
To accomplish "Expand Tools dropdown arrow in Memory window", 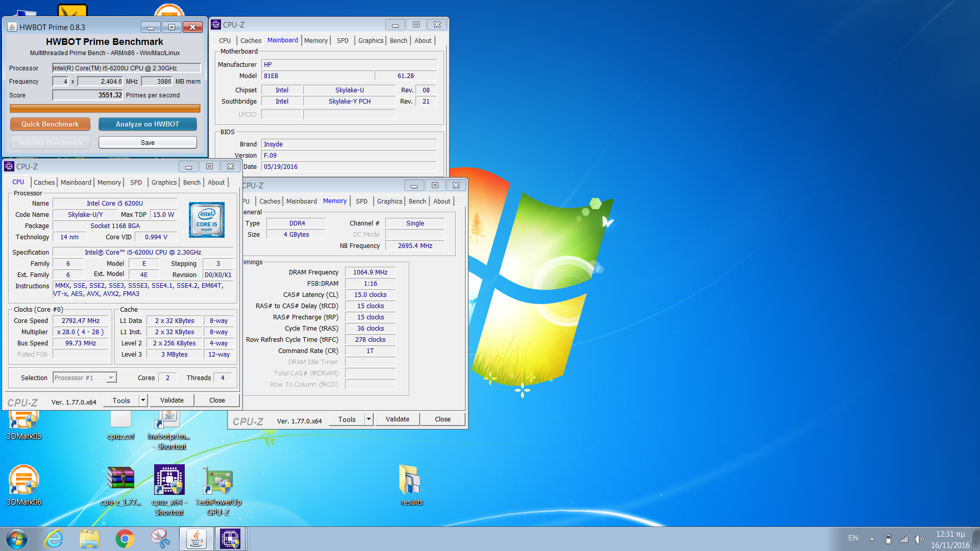I will (x=369, y=419).
